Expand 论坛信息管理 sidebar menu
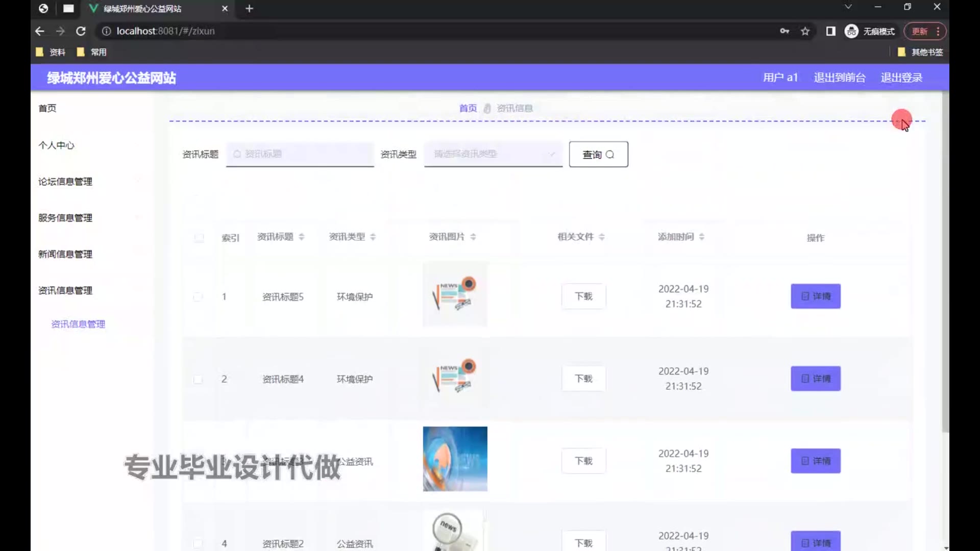Screen dimensions: 980x551 tap(65, 182)
